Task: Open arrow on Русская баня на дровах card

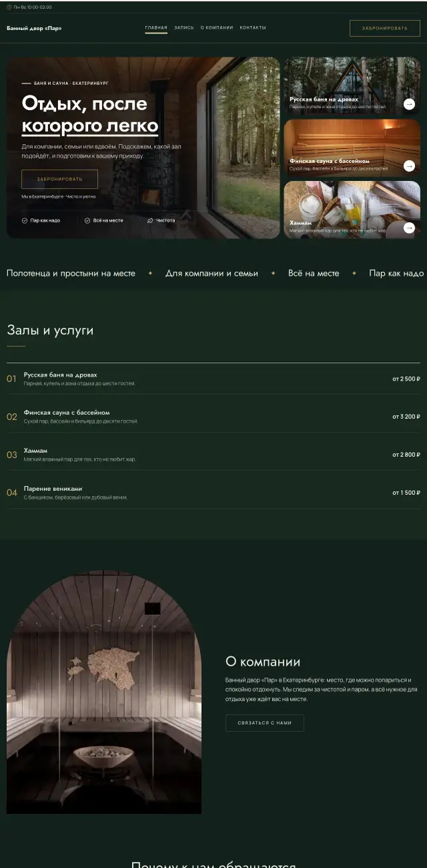Action: [409, 104]
